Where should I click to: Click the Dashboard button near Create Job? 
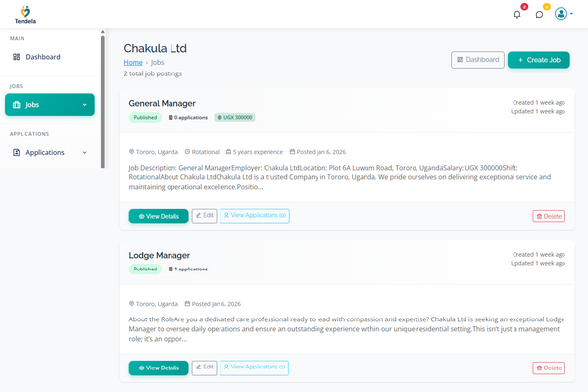[x=477, y=60]
